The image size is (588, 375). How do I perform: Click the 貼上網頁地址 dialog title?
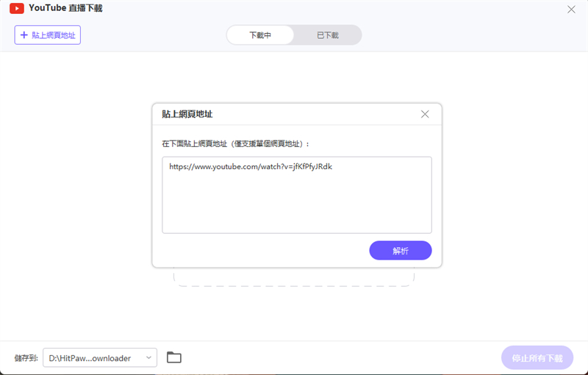pyautogui.click(x=187, y=114)
